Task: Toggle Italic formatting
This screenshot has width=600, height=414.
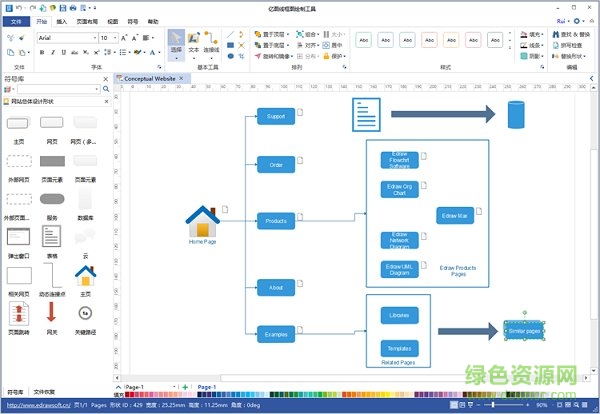Action: (53, 52)
